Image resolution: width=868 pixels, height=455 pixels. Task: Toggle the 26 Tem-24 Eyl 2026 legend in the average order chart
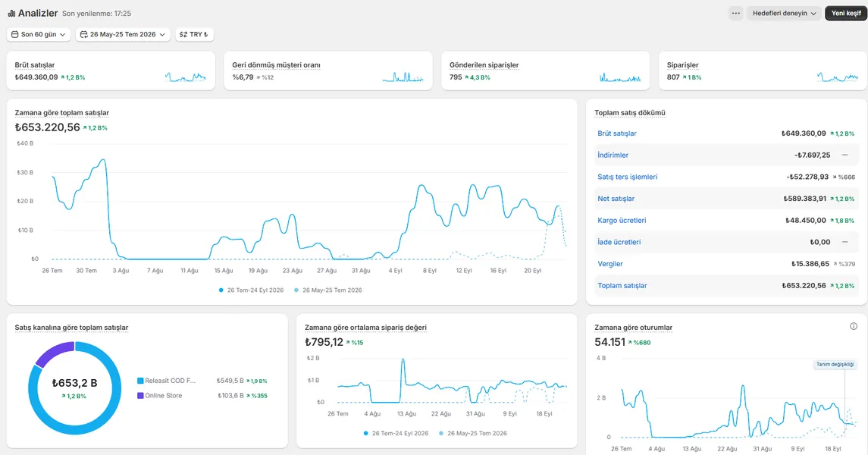pos(396,434)
